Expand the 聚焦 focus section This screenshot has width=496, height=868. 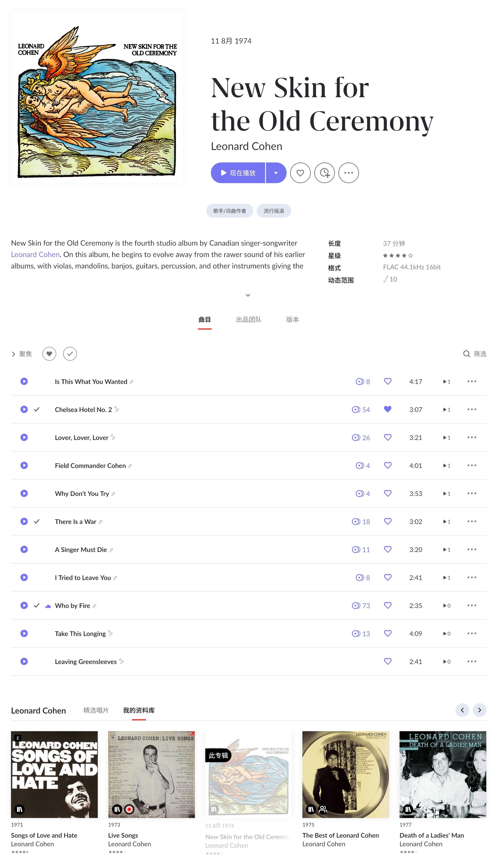[x=22, y=354]
